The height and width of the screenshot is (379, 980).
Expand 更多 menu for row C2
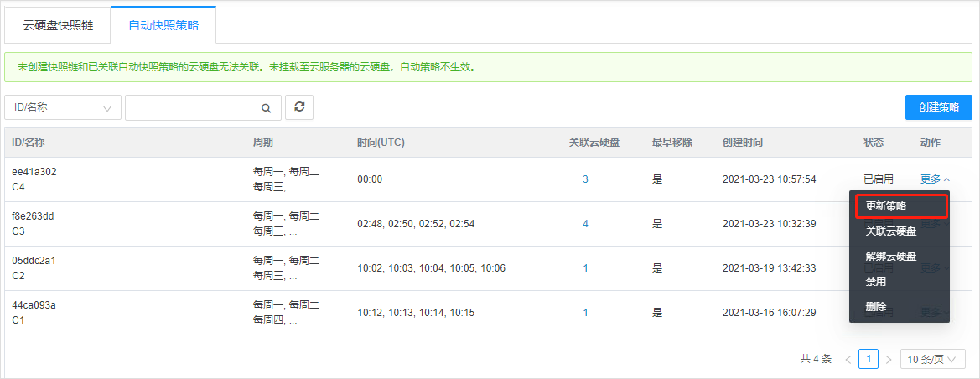tap(936, 267)
